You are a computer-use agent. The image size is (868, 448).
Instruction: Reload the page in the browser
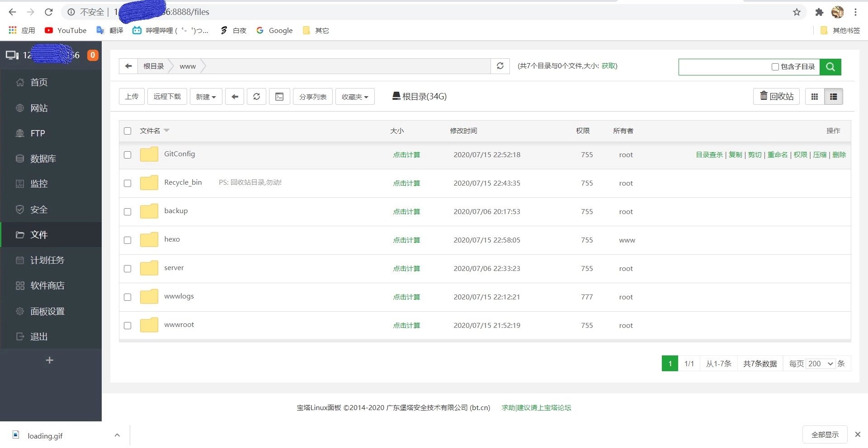49,12
